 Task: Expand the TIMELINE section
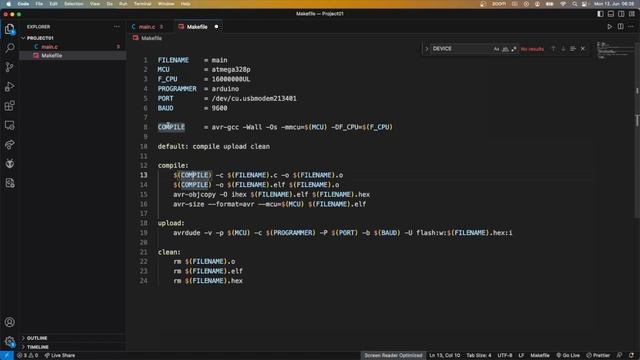(x=72, y=347)
